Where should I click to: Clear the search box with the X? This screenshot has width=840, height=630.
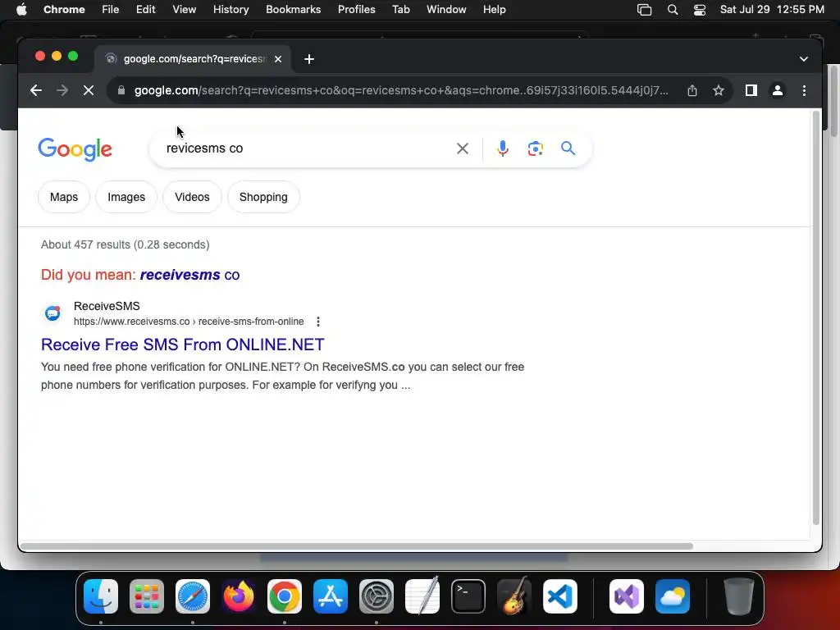(463, 148)
